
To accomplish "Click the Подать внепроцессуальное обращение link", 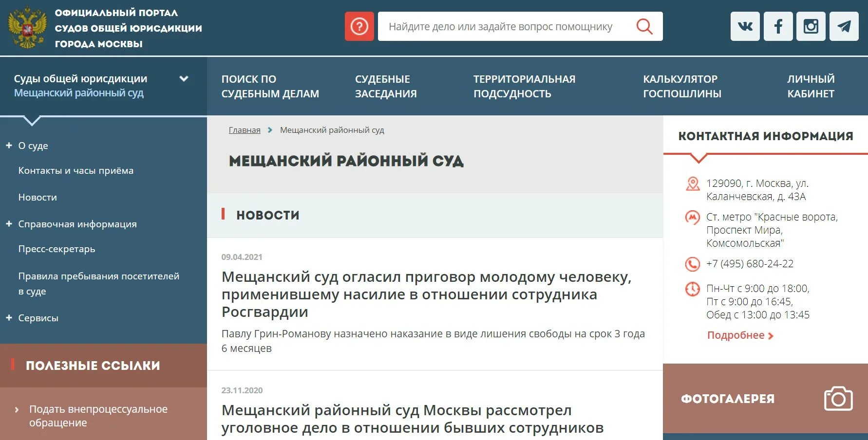I will click(98, 415).
